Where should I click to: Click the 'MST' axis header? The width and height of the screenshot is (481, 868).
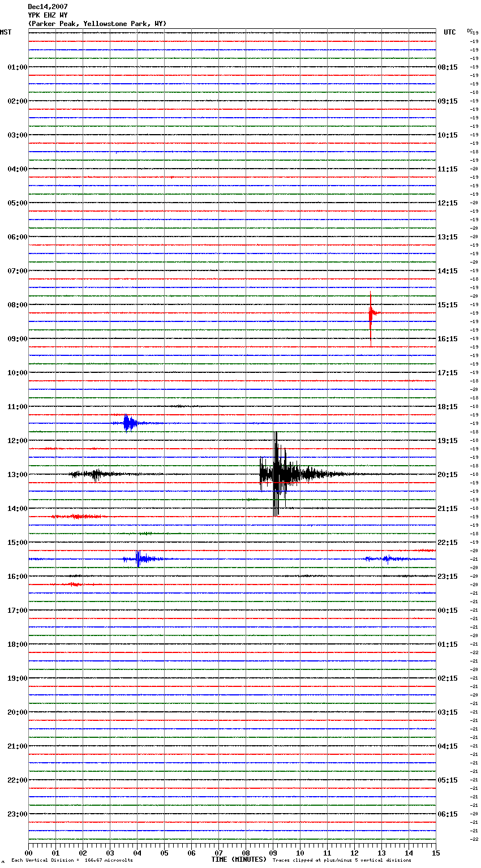click(x=6, y=32)
